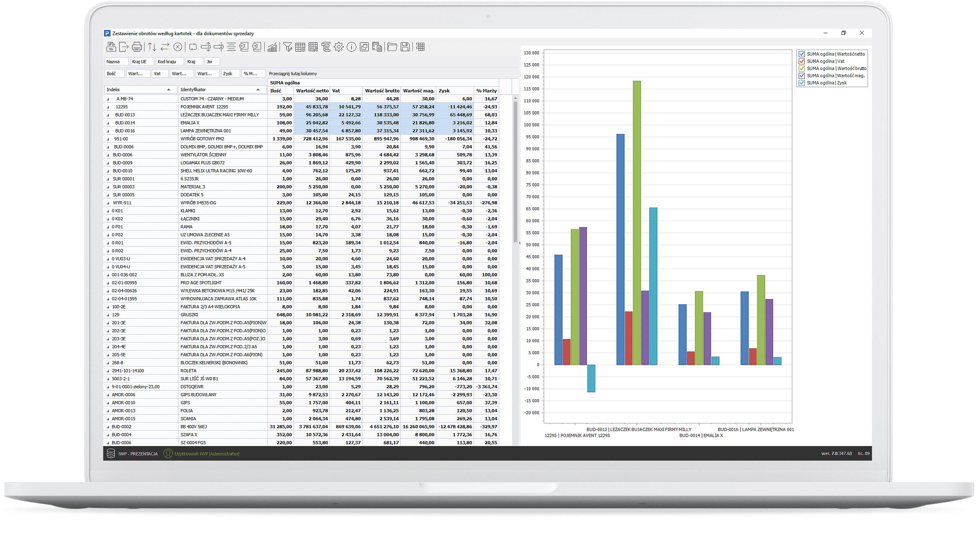The image size is (980, 533).
Task: Click the grid with pencil icon
Action: click(313, 47)
